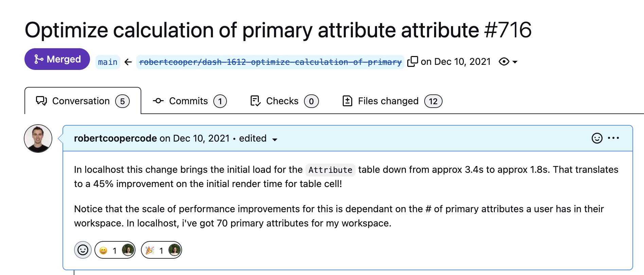Open the robertcooper/dash-1612 head branch link

(x=270, y=62)
